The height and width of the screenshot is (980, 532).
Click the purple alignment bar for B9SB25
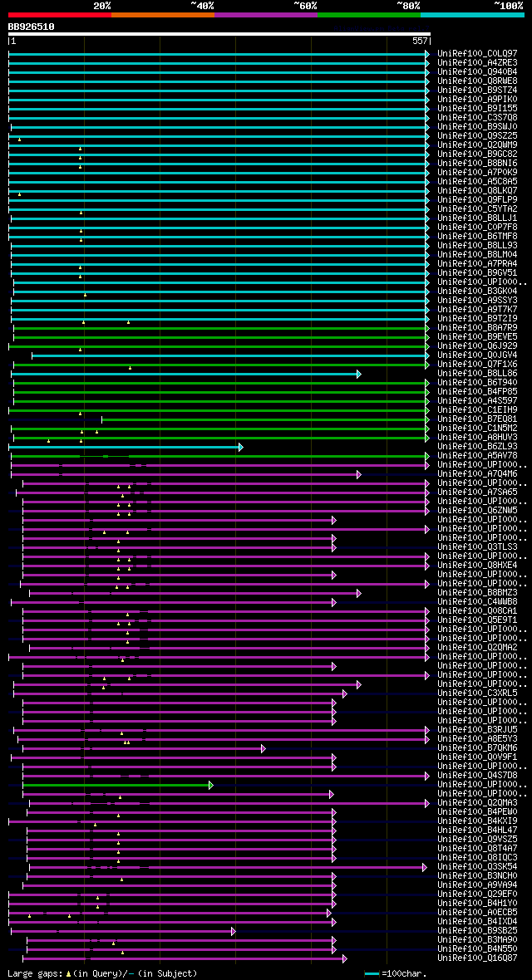click(x=123, y=931)
